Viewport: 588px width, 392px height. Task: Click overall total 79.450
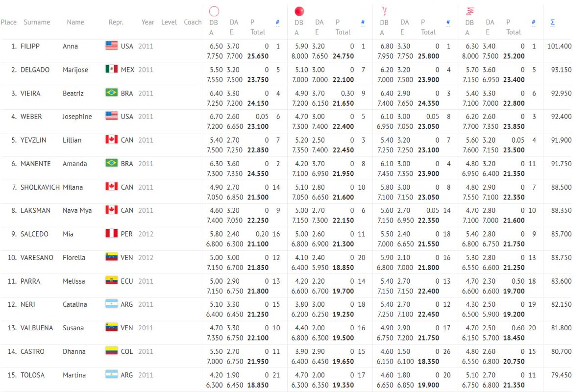(562, 375)
